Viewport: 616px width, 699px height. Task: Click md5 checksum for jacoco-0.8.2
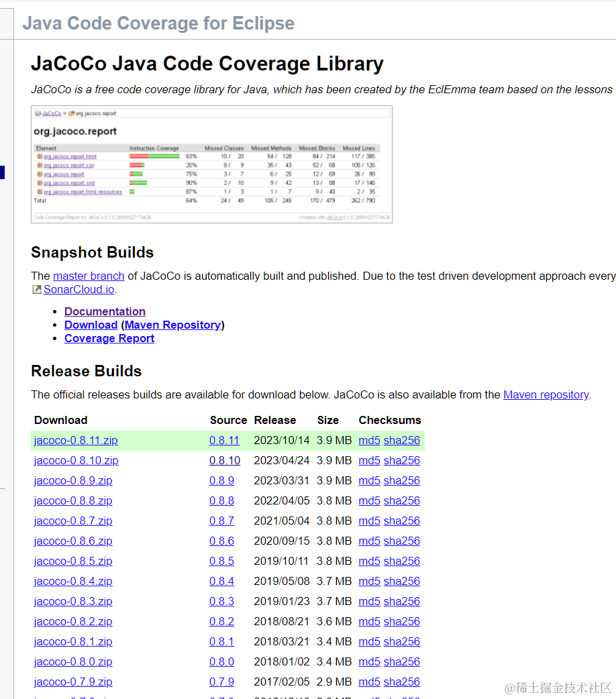(x=369, y=621)
